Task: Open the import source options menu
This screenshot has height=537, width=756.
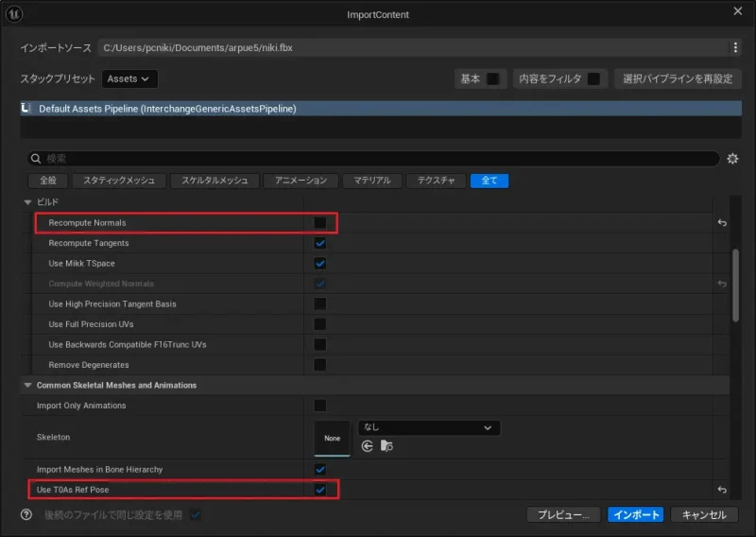Action: point(735,47)
